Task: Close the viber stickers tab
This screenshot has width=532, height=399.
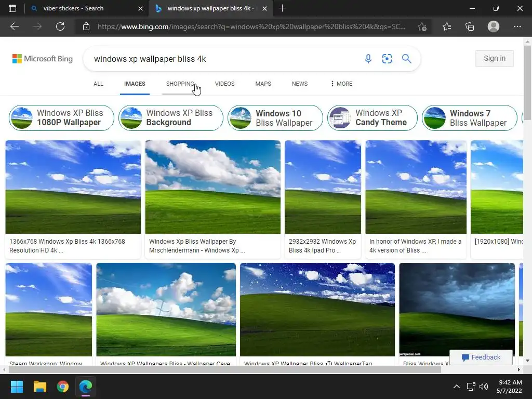Action: click(x=140, y=8)
